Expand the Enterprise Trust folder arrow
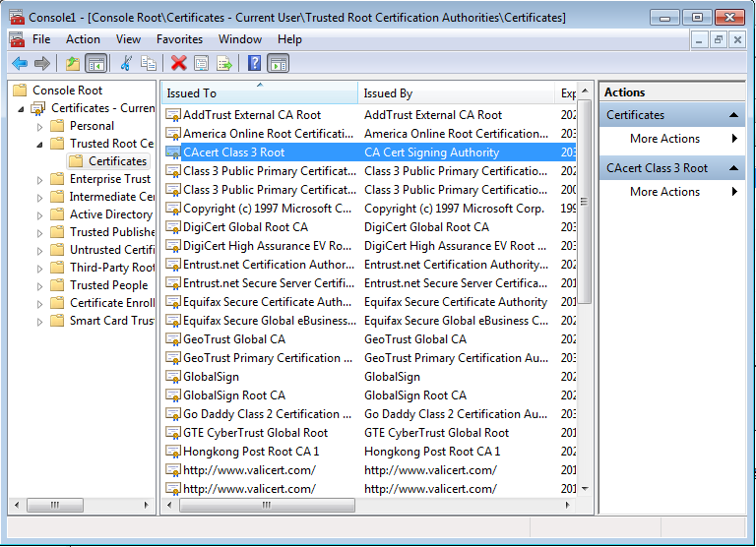Screen dimensions: 756x547 40,180
